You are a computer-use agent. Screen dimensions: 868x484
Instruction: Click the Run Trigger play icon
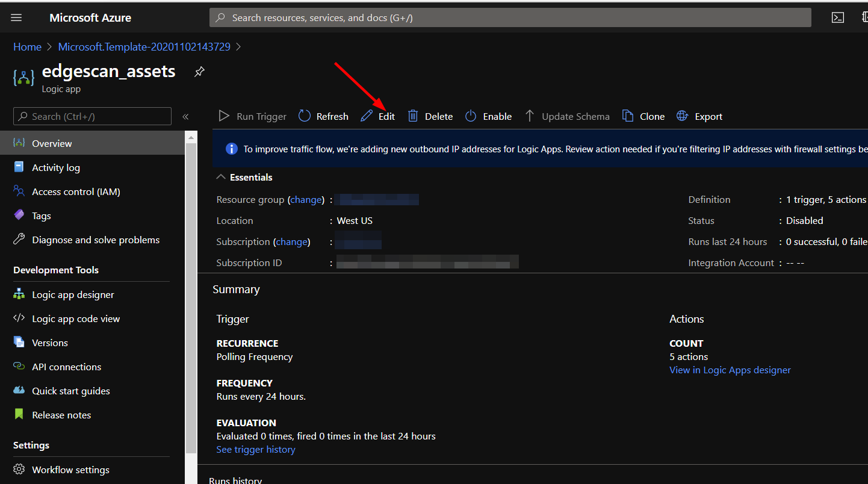pos(224,116)
